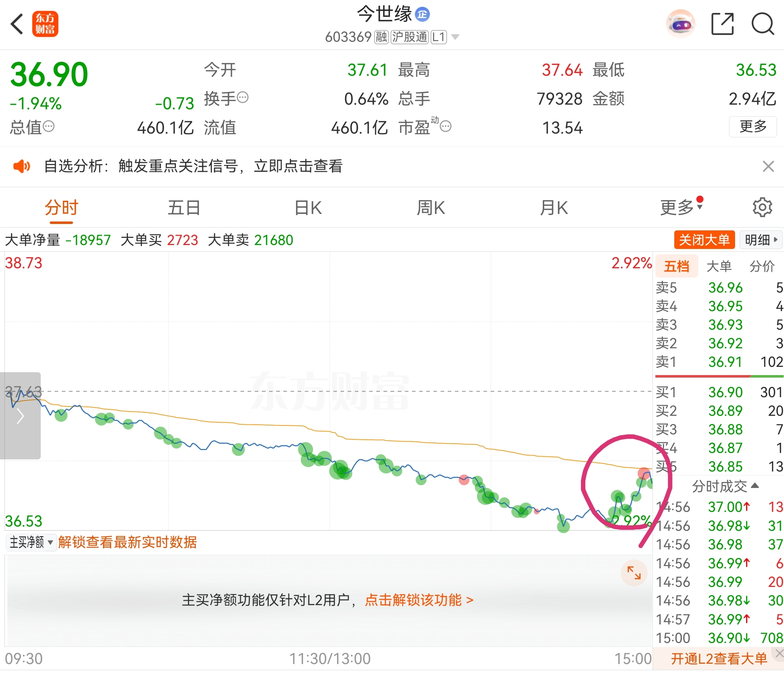Open the robot assistant avatar
The height and width of the screenshot is (673, 784).
(680, 24)
